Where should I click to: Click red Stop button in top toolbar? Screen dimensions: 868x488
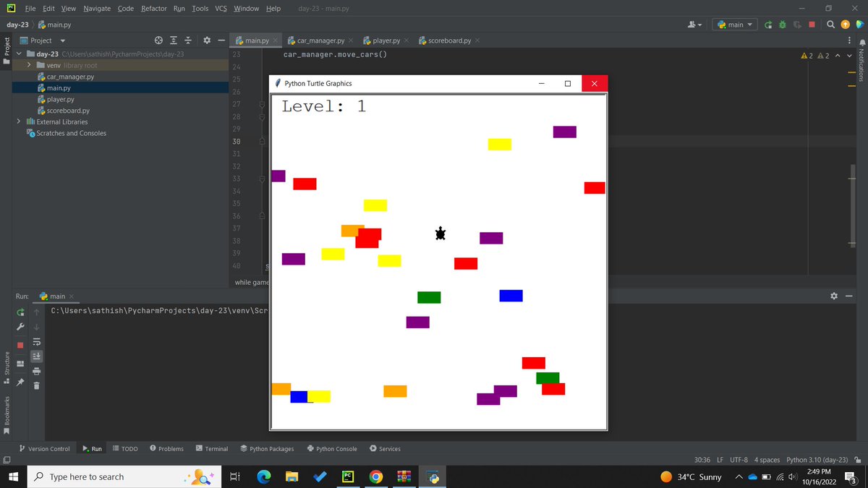tap(812, 25)
